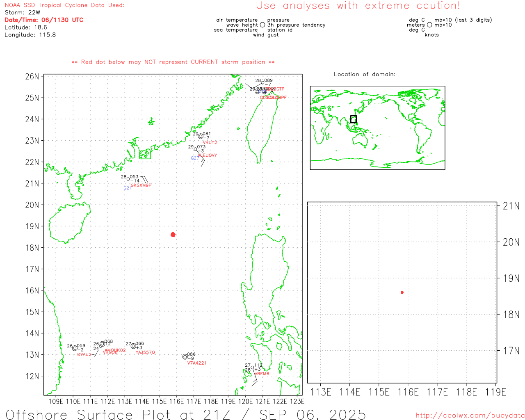Click the world locator map thumbnail
Viewport: 525px width, 420px height.
click(378, 128)
